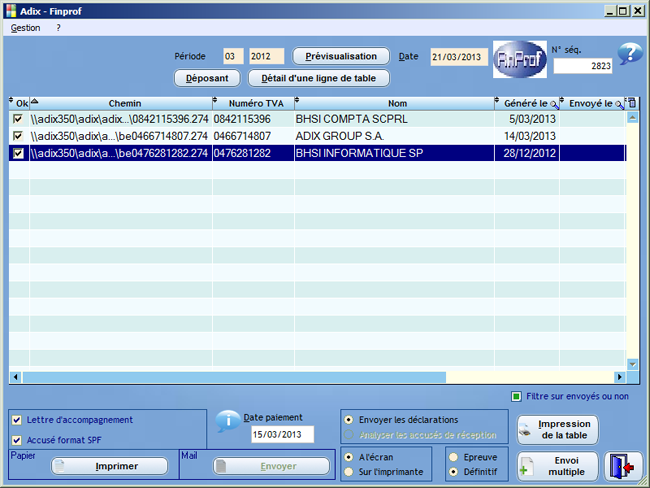Open Détail d'une ligne de table

[318, 78]
